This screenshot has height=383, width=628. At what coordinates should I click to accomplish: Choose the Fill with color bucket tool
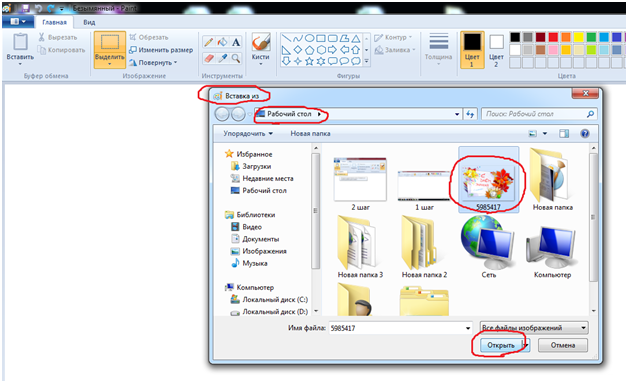pyautogui.click(x=222, y=42)
